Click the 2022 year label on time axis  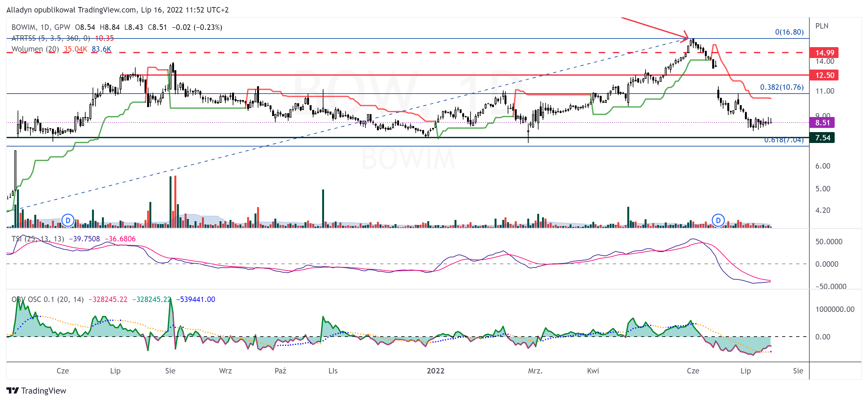tap(435, 371)
